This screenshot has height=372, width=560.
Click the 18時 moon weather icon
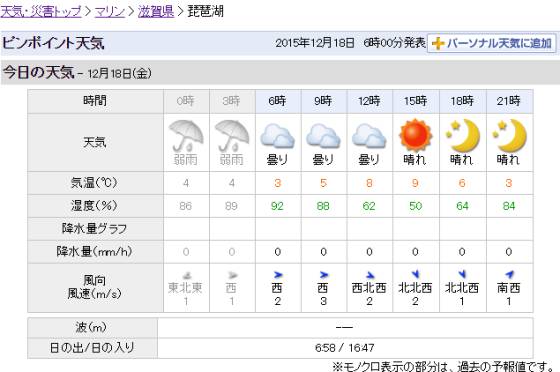pyautogui.click(x=462, y=136)
